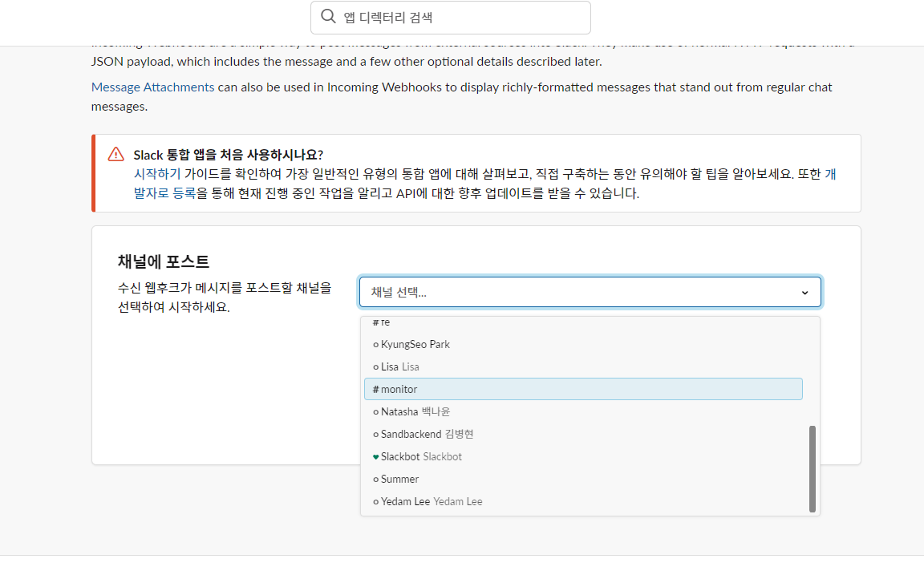Select Lisa from the list
This screenshot has width=924, height=583.
click(583, 366)
